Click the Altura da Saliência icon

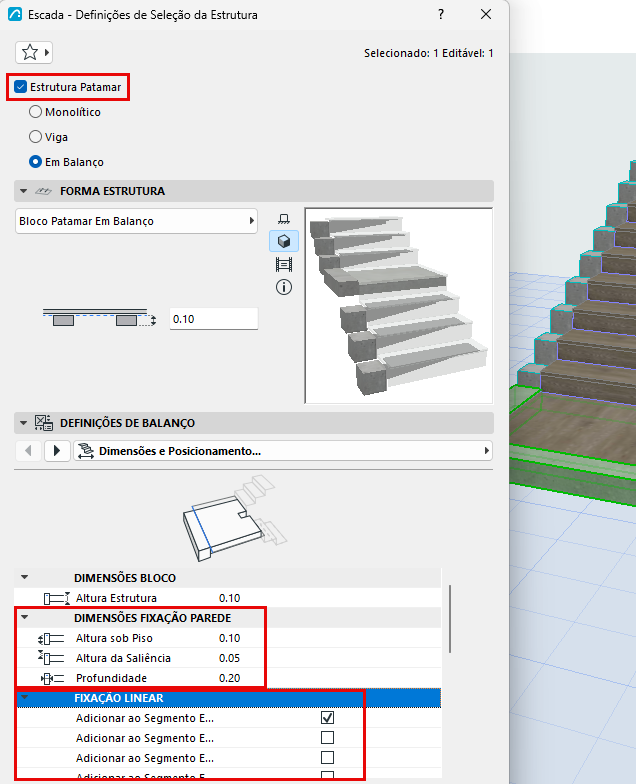pos(52,658)
